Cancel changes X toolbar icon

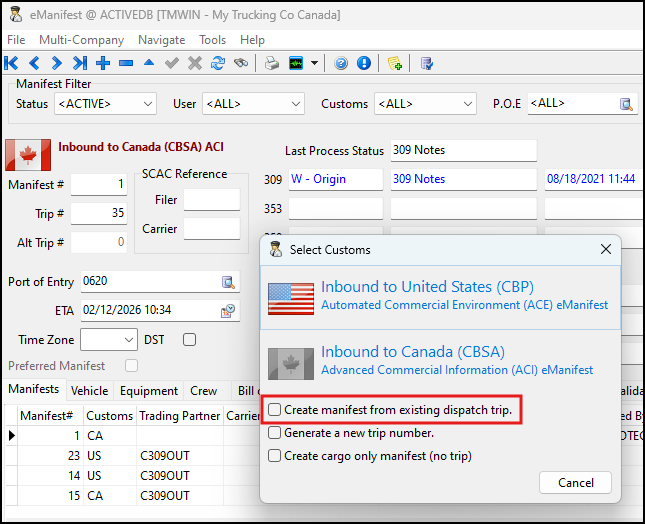pos(195,63)
